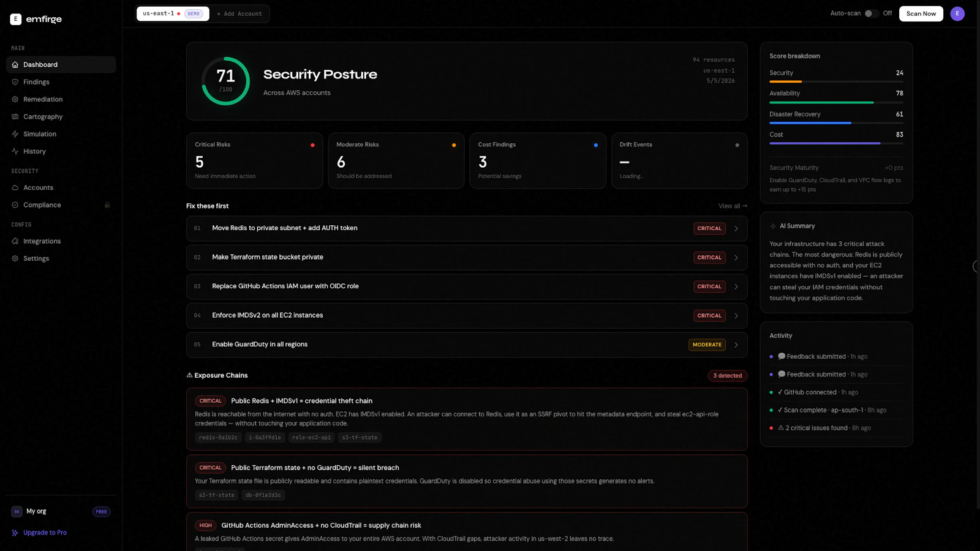Expand Enable GuardDuty in all regions chevron
This screenshot has height=551, width=980.
736,345
